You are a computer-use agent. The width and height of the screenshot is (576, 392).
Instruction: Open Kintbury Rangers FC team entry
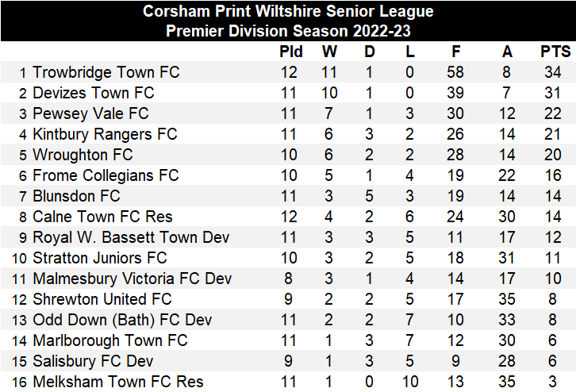click(x=105, y=134)
